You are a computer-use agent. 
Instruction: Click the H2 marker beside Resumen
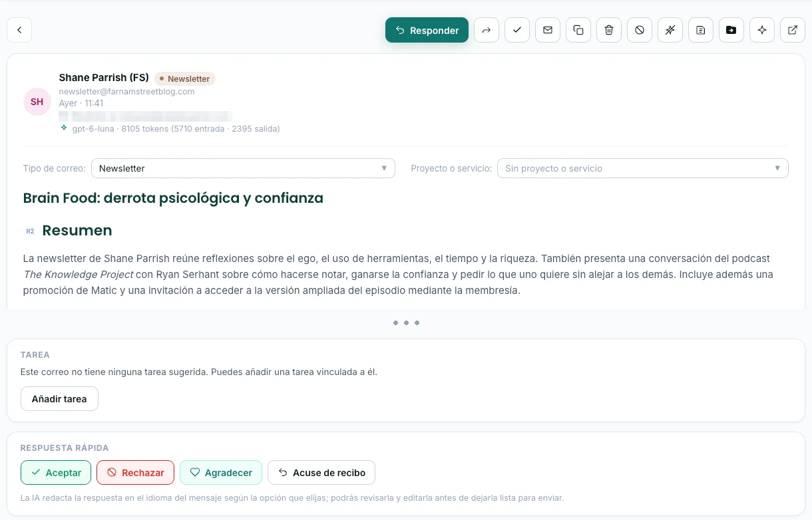pyautogui.click(x=30, y=231)
